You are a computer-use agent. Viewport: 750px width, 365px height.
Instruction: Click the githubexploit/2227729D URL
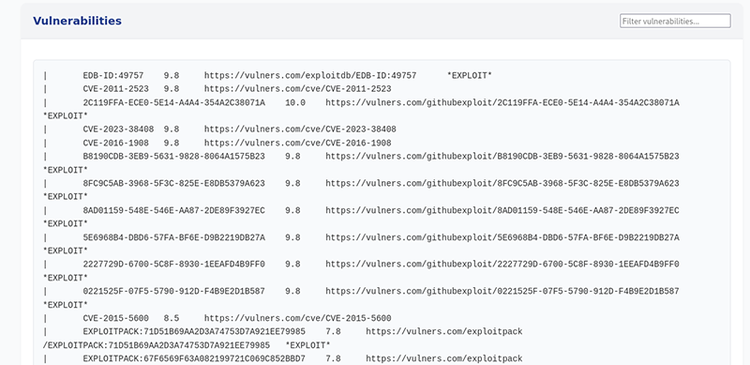point(502,265)
